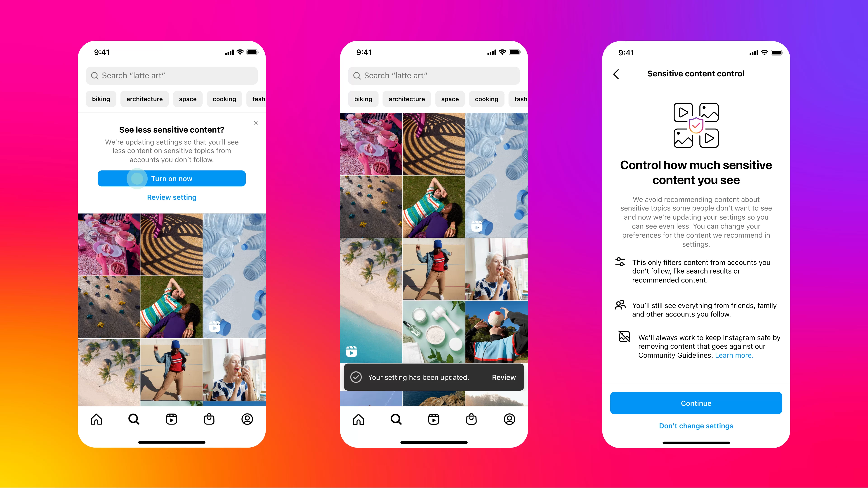Dismiss the sensitive content popup
Viewport: 868px width, 488px height.
[x=256, y=122]
